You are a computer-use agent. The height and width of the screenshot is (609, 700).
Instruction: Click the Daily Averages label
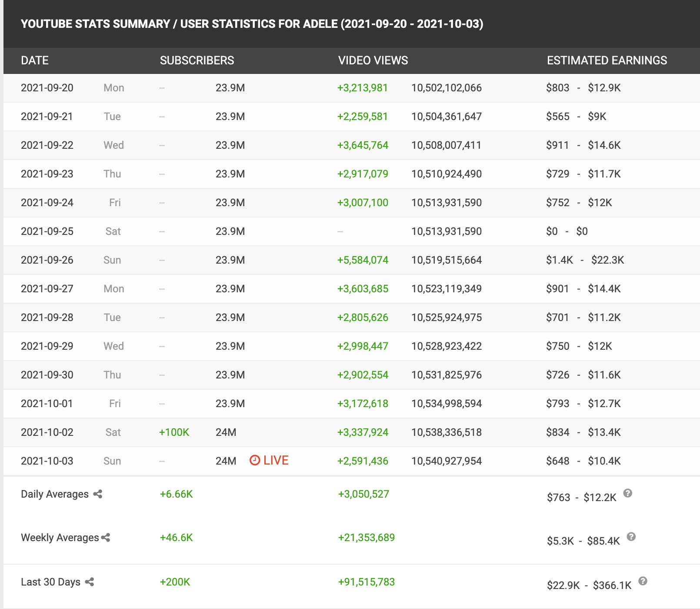(55, 494)
